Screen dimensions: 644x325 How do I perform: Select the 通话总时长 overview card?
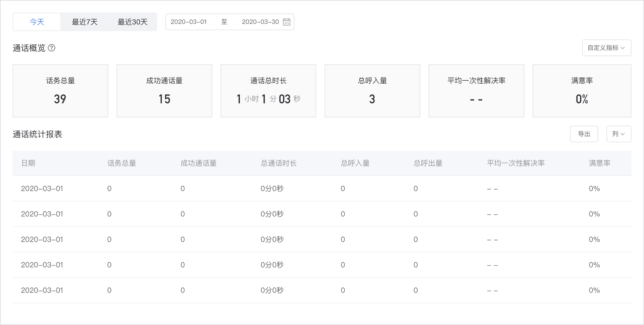(268, 91)
